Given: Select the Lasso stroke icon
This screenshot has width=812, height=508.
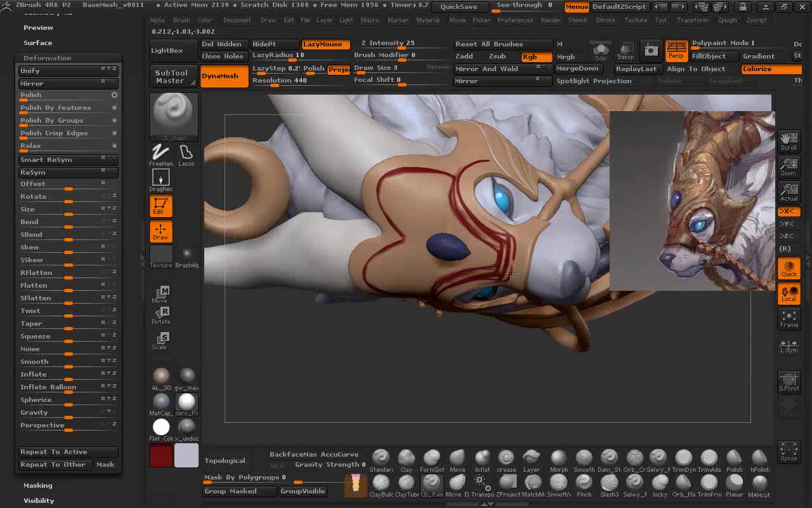Looking at the screenshot, I should (x=186, y=154).
